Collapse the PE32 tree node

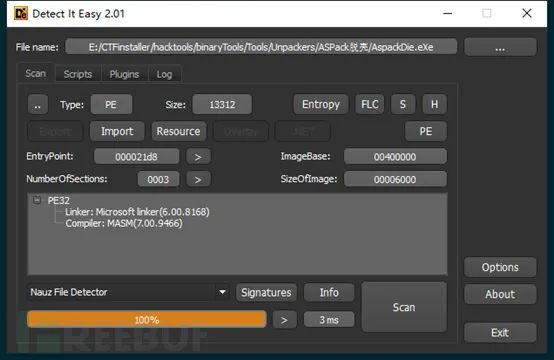click(37, 200)
